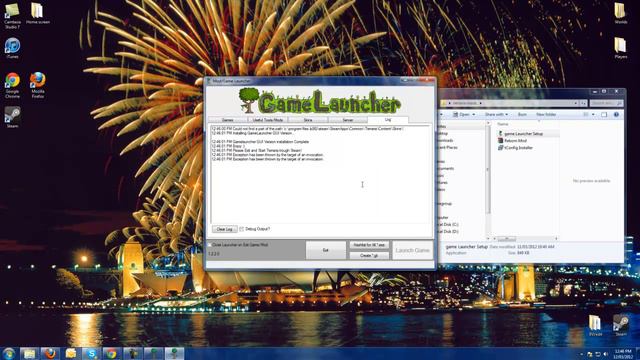
Task: Select Local Disk (D:) in Explorer sidebar
Action: tap(447, 231)
